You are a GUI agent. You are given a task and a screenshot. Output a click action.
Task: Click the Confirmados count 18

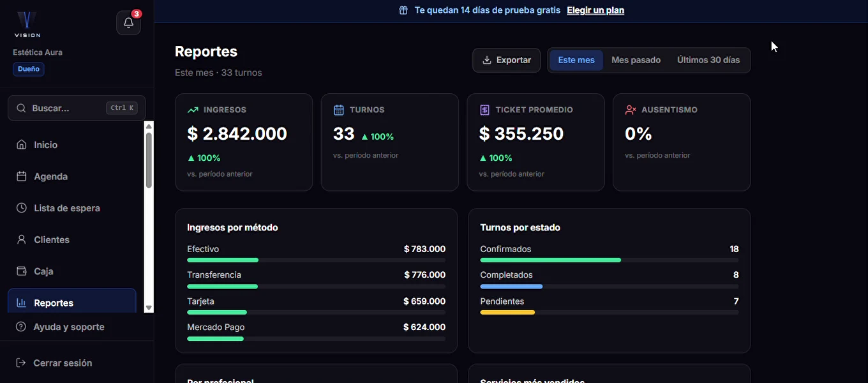click(x=735, y=249)
